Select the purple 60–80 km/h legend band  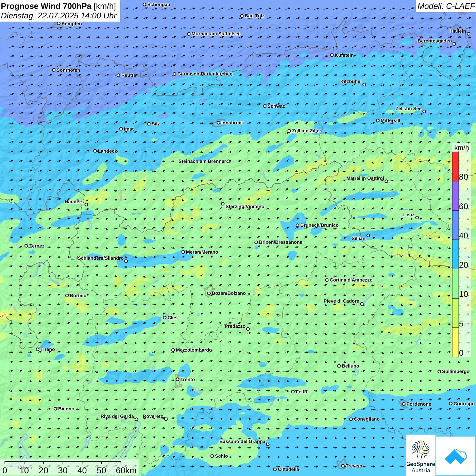click(455, 196)
